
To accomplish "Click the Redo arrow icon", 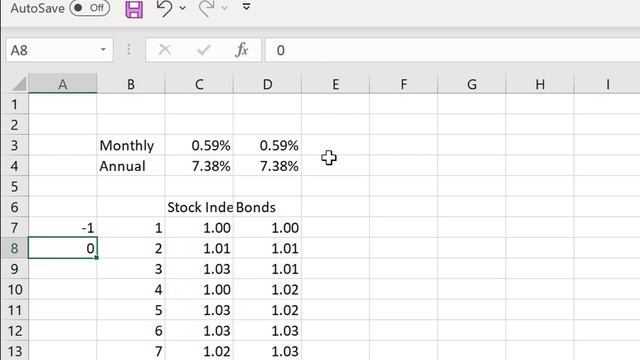I will tap(206, 8).
